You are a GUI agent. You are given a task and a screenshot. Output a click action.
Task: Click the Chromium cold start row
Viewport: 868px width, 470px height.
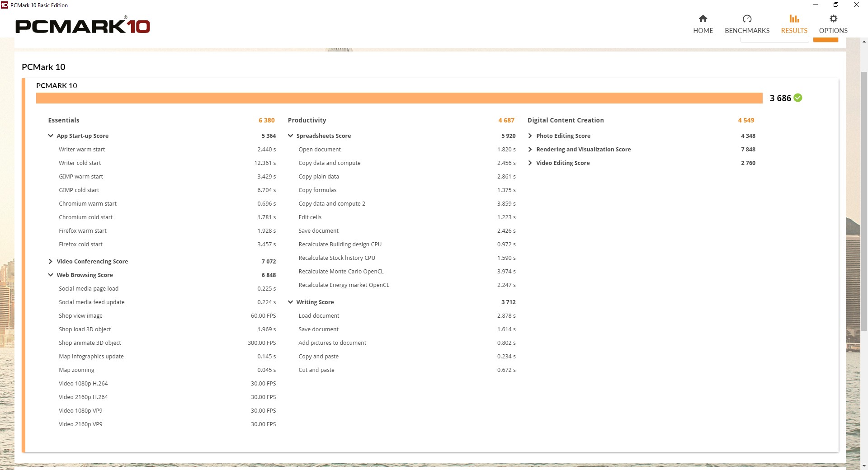[x=167, y=217]
